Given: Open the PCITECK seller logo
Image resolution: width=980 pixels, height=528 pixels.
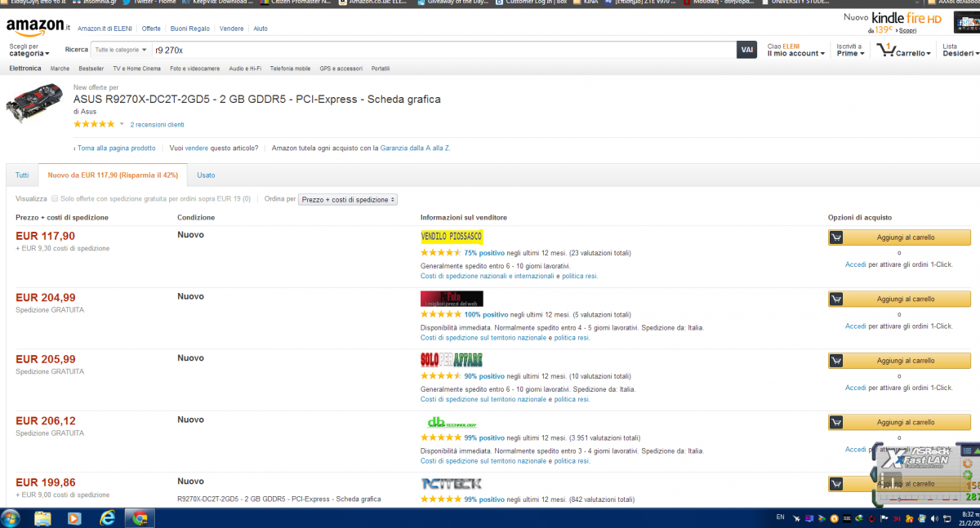Looking at the screenshot, I should (452, 483).
